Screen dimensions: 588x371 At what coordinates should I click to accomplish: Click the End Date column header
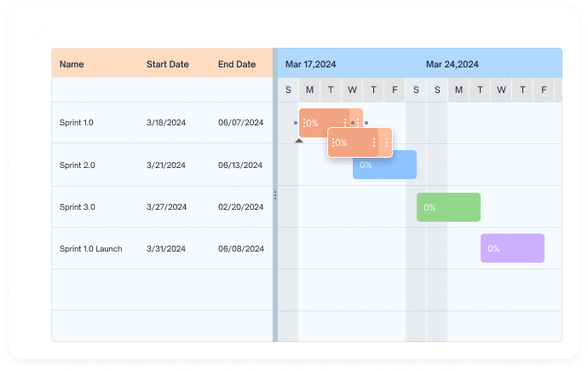point(237,64)
